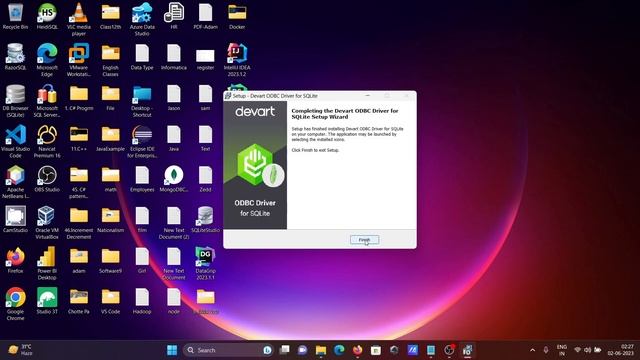
Task: Select the Nationalism folder on desktop
Action: tap(111, 219)
